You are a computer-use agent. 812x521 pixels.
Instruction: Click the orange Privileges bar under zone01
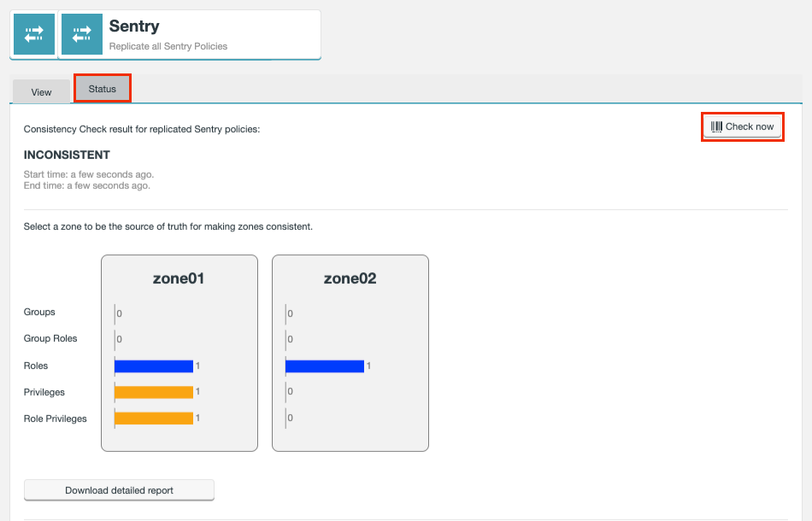pyautogui.click(x=154, y=391)
